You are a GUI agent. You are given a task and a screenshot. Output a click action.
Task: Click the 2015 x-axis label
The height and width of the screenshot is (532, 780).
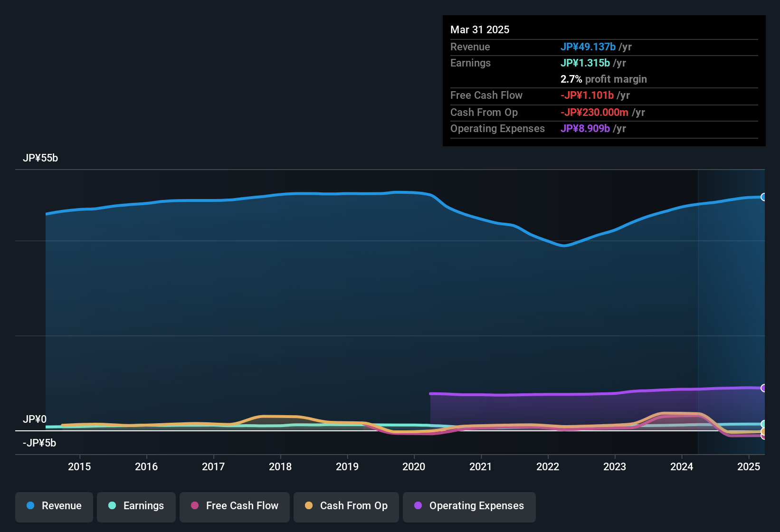[x=79, y=466]
